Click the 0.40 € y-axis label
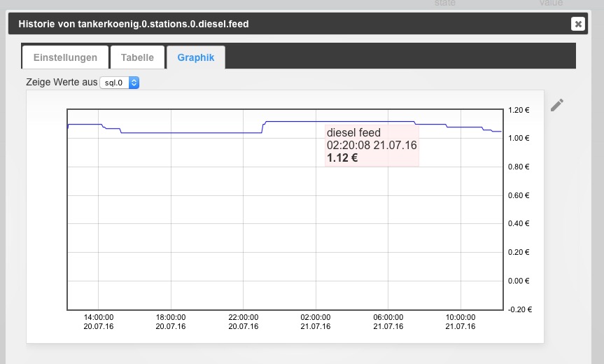604x364 pixels. 519,224
